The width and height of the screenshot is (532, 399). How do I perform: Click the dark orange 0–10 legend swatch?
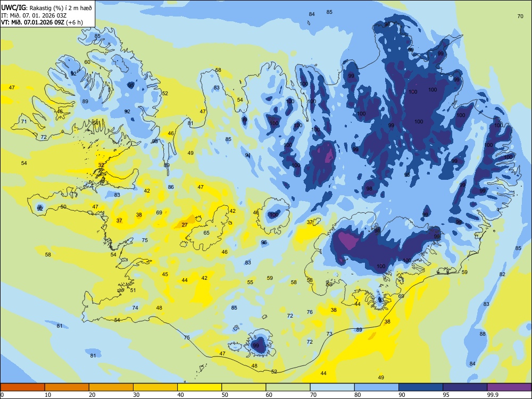(x=22, y=387)
